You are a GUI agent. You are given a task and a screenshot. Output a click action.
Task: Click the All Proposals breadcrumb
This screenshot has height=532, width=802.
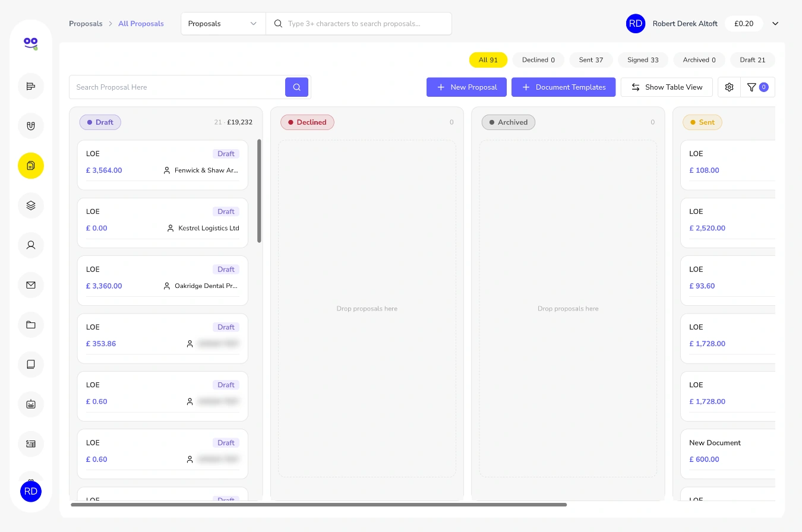click(141, 24)
